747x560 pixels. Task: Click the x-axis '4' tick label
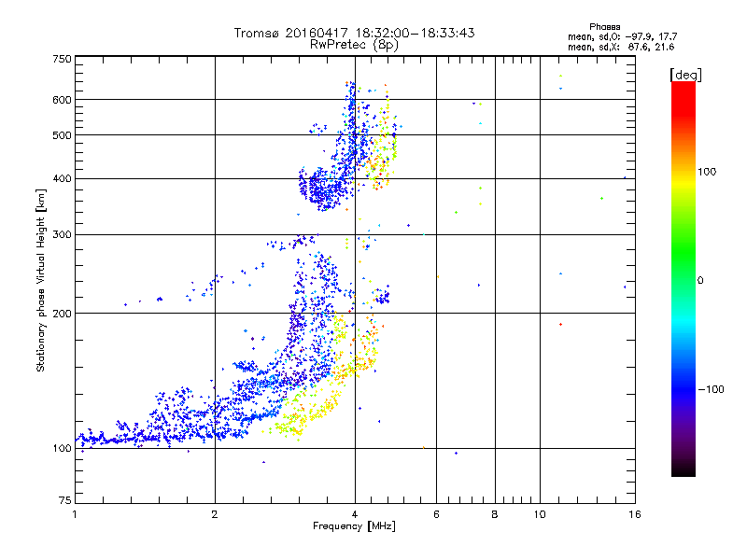coord(355,514)
